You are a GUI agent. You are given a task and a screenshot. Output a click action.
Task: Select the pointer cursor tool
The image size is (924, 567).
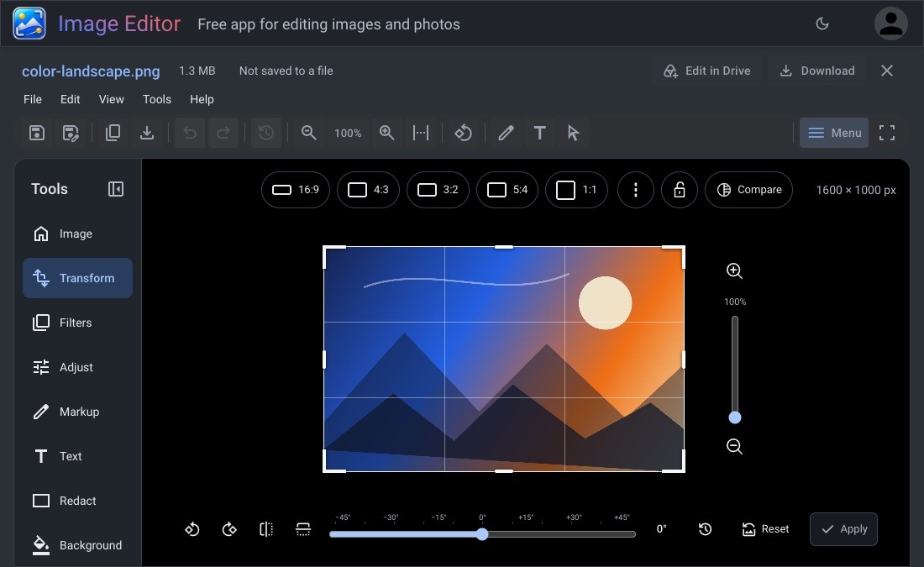[574, 133]
